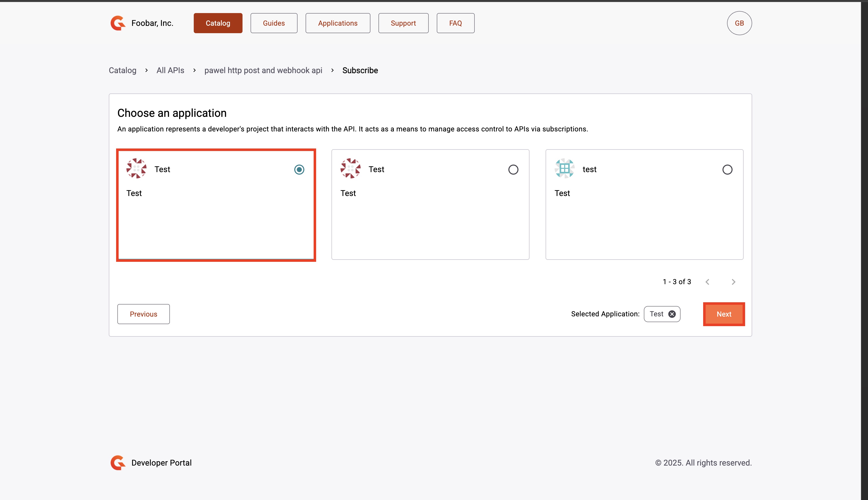Open pawel http post and webhook api breadcrumb

(263, 70)
